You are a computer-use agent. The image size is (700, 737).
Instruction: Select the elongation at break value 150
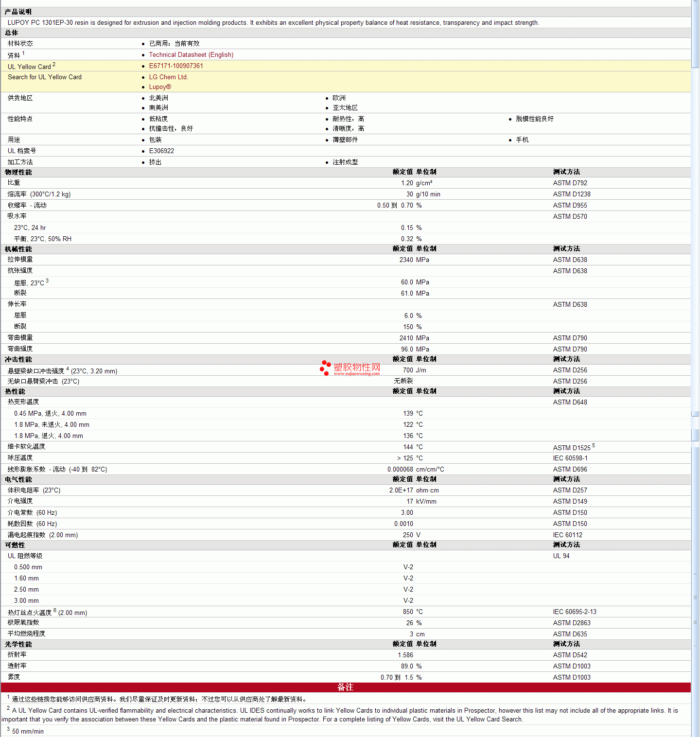click(408, 327)
